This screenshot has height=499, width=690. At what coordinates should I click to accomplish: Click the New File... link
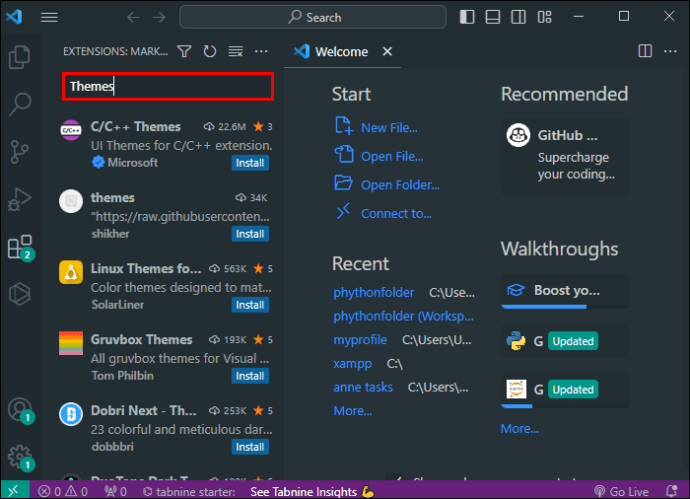point(389,128)
